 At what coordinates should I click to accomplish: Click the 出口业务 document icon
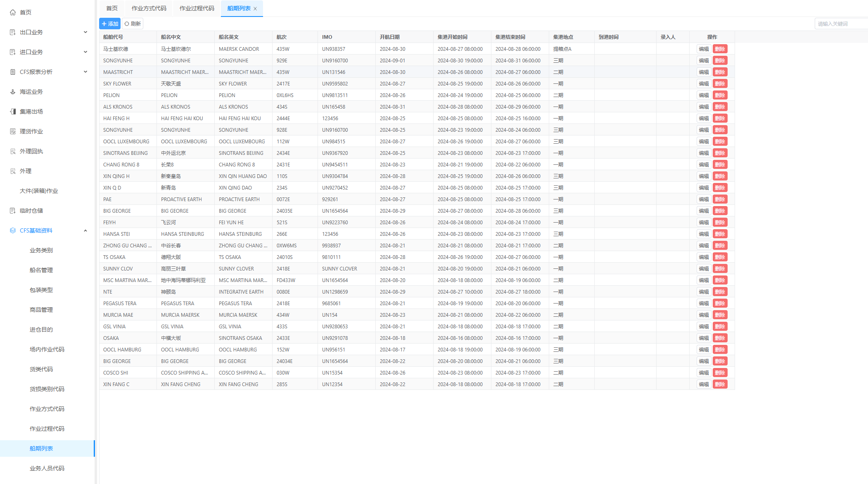[x=13, y=32]
